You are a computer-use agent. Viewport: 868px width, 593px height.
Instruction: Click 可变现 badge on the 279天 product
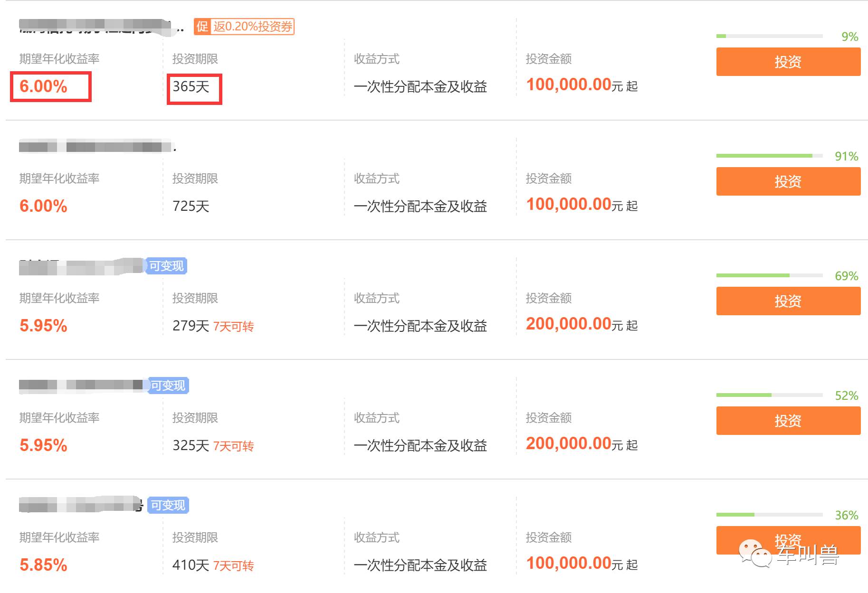coord(166,266)
